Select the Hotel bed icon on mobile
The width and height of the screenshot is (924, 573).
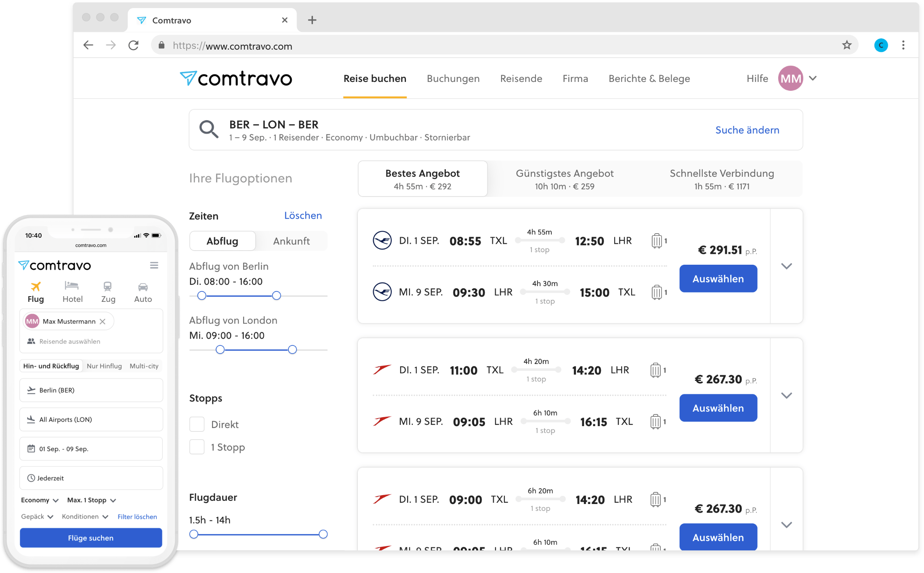[x=72, y=286]
